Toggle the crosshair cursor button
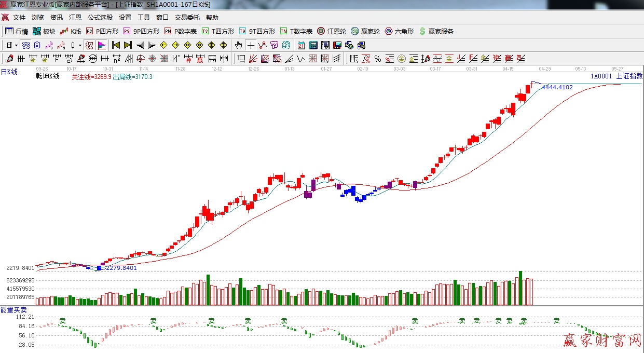The image size is (644, 353). coord(251,45)
